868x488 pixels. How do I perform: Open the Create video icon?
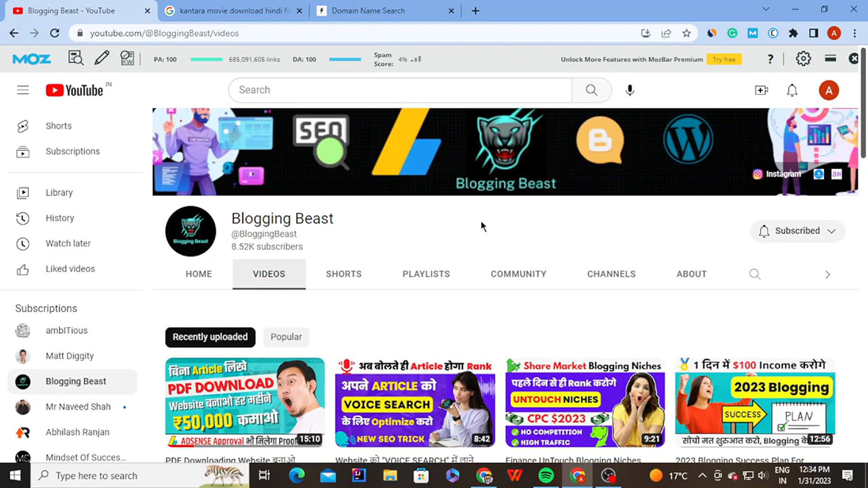[x=761, y=90]
